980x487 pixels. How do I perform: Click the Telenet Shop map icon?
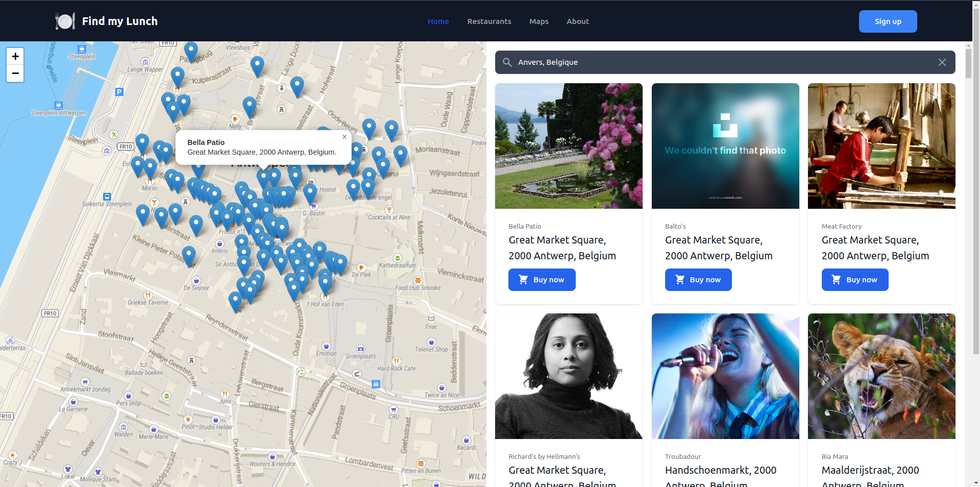[431, 342]
